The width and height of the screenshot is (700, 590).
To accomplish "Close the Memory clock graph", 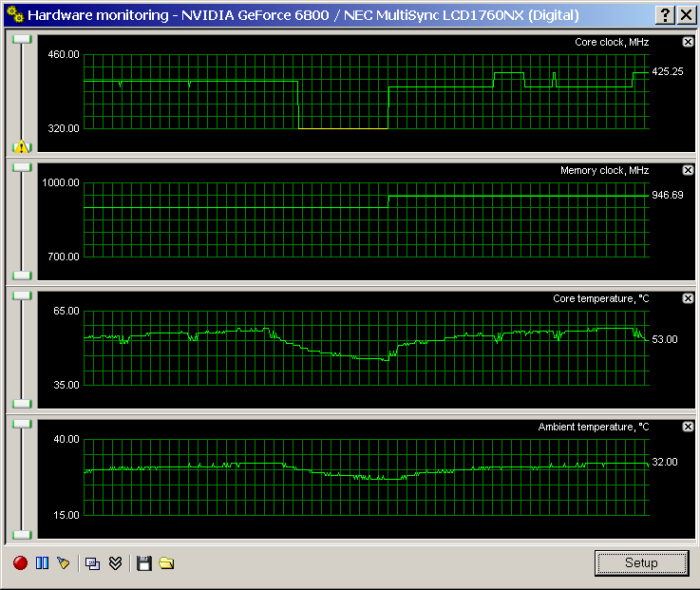I will (688, 170).
